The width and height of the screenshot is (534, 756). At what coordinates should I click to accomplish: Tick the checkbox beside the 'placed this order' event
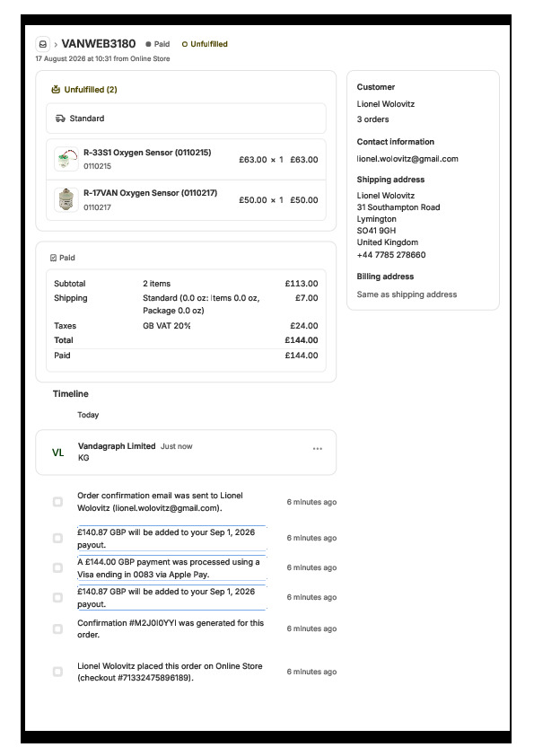[x=57, y=672]
